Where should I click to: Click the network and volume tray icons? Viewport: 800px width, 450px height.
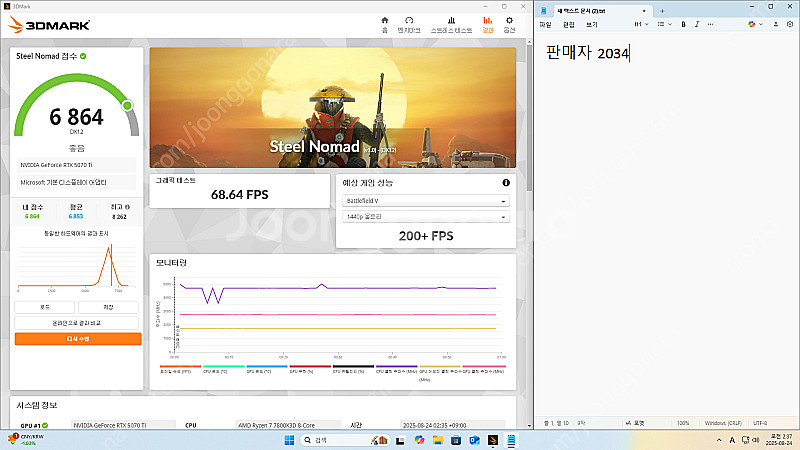click(751, 440)
